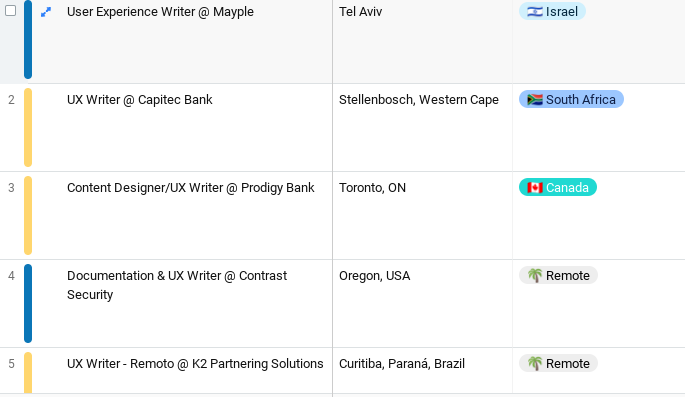Image resolution: width=685 pixels, height=397 pixels.
Task: Tick the checkbox on the first row
Action: pos(10,10)
